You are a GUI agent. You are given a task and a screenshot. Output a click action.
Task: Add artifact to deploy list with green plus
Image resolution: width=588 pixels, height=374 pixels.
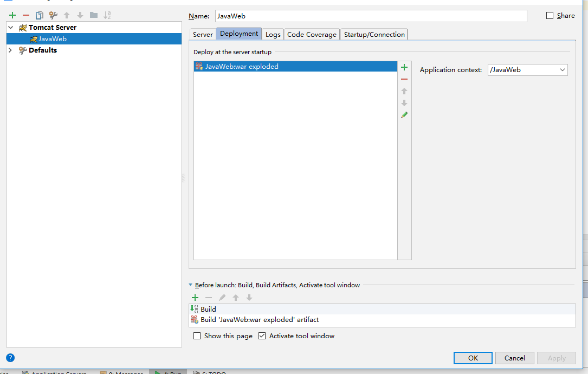[404, 67]
